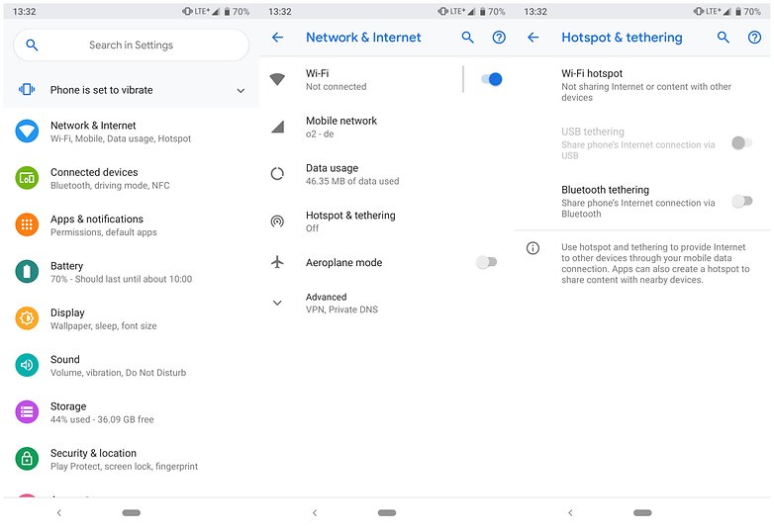The image size is (774, 532).
Task: Enable the Aeroplane mode switch
Action: (x=486, y=262)
